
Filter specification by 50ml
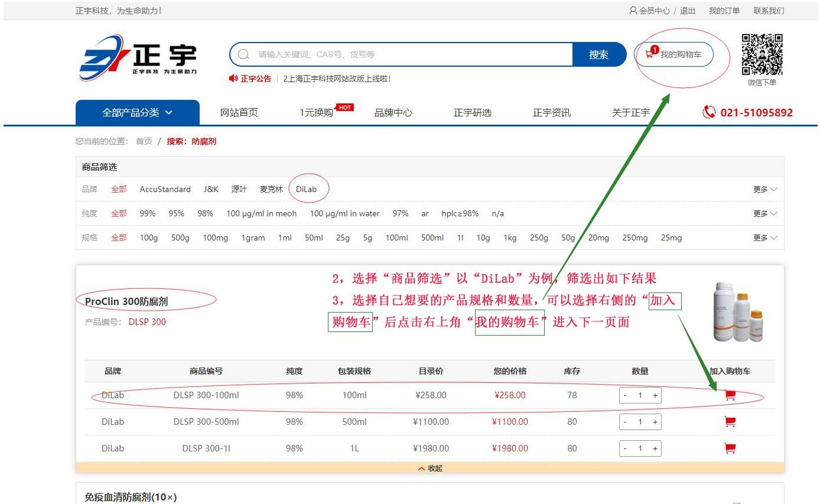point(314,238)
